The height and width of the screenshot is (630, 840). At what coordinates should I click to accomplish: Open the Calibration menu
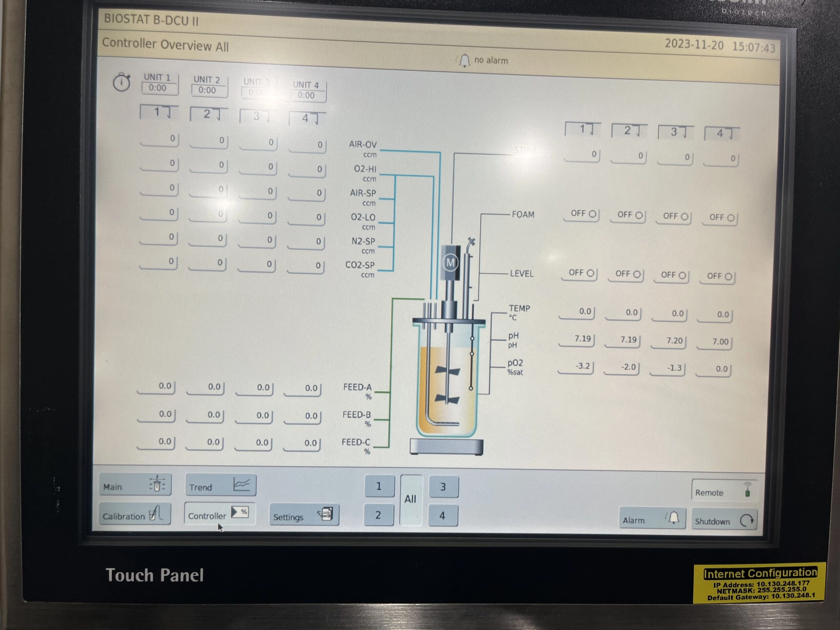click(135, 515)
